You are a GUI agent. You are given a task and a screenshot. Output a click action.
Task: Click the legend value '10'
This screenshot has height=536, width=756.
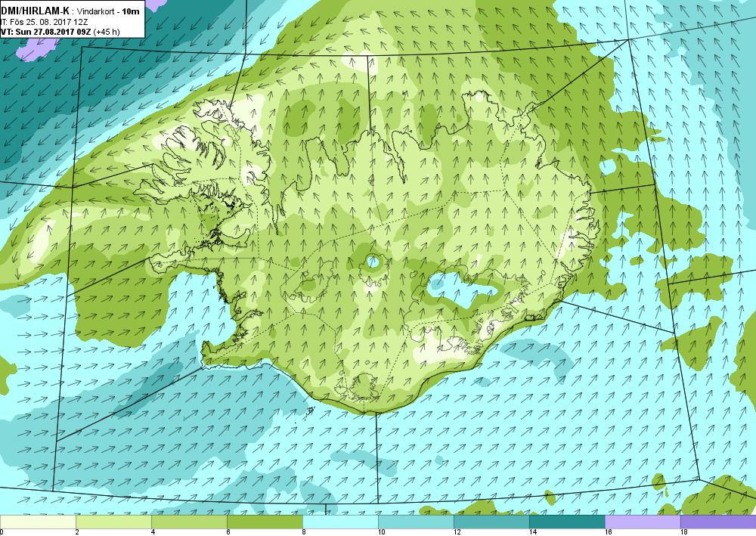pos(381,532)
